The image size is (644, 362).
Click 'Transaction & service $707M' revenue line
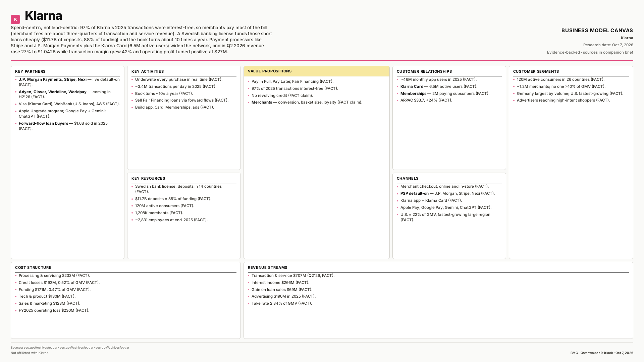coord(293,276)
